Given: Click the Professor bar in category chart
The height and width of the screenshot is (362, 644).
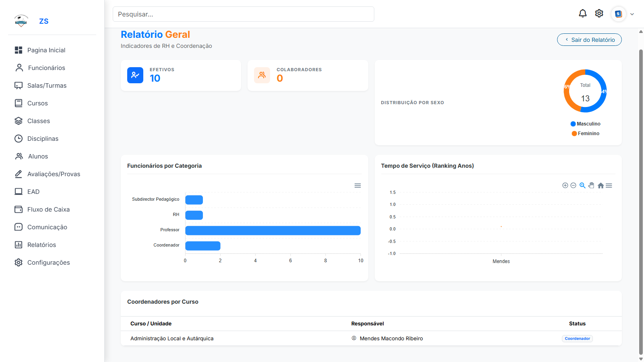Looking at the screenshot, I should click(272, 230).
